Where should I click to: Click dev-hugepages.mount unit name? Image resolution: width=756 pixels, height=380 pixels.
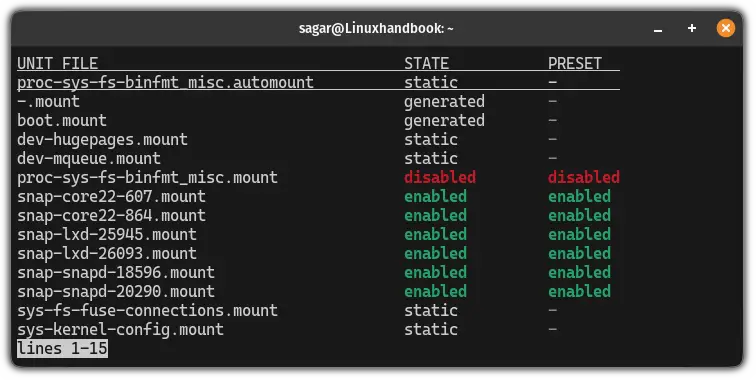click(102, 140)
